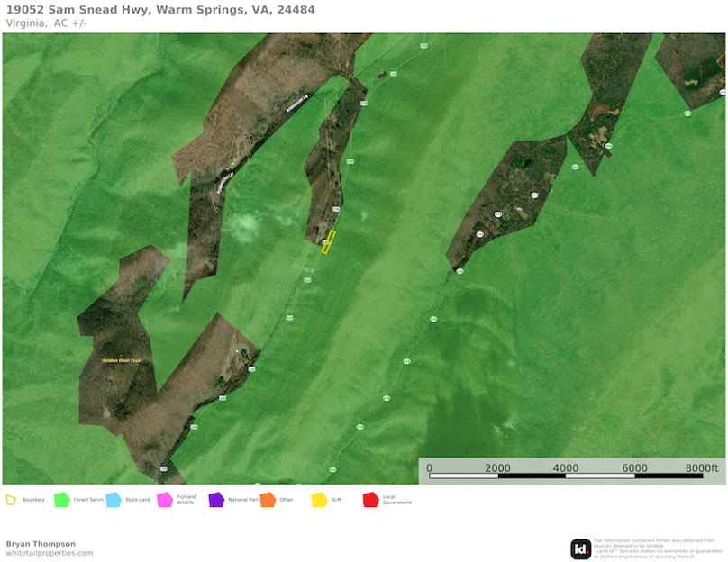Open the whitetailproperties.com link
Image resolution: width=728 pixels, height=562 pixels.
[x=50, y=553]
